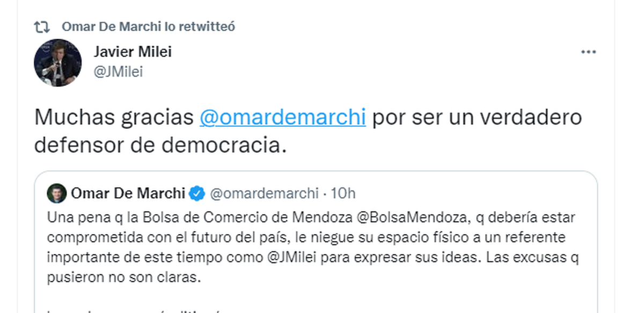Viewport: 644px width, 313px height.
Task: Open Javier Milei's profile picture
Action: 58,63
